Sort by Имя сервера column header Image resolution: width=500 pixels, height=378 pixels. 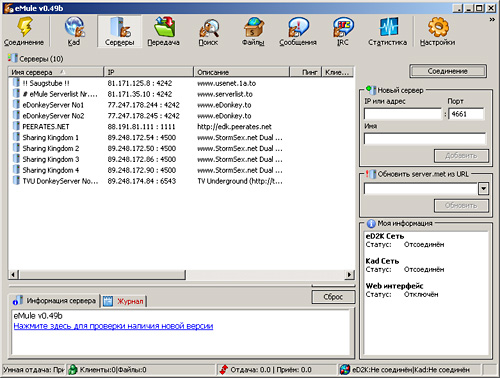[56, 72]
